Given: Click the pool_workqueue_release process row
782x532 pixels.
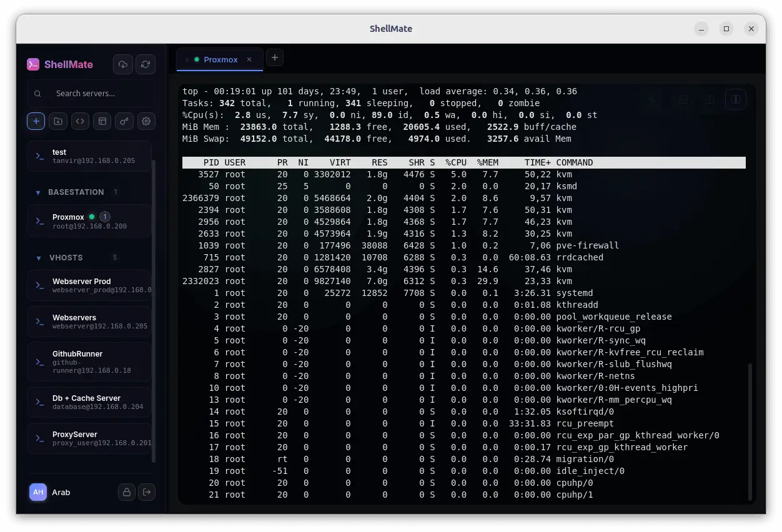Looking at the screenshot, I should [463, 317].
